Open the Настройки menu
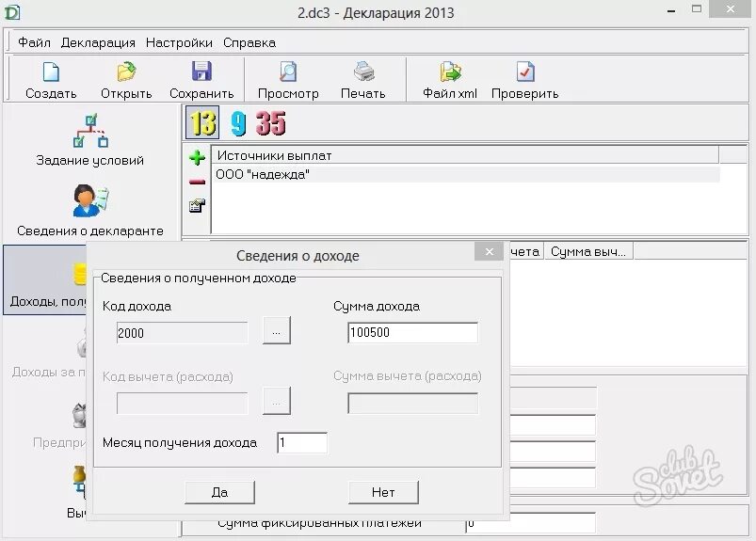 click(179, 42)
